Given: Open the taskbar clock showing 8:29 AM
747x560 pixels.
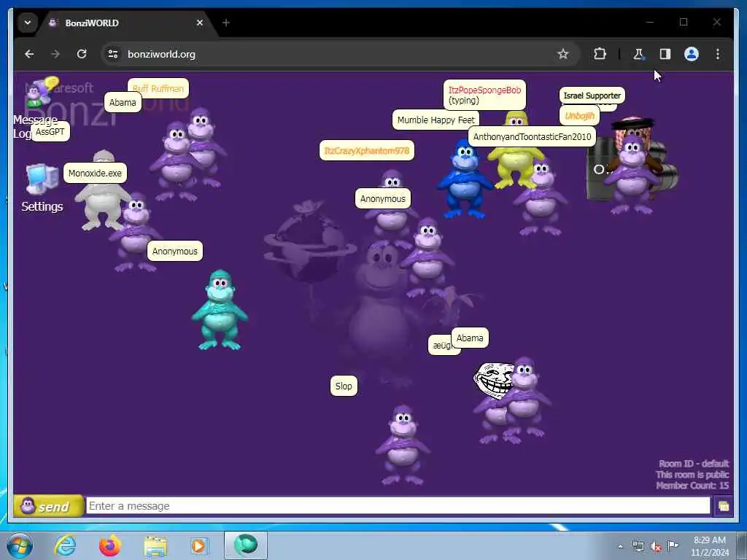Looking at the screenshot, I should click(709, 546).
